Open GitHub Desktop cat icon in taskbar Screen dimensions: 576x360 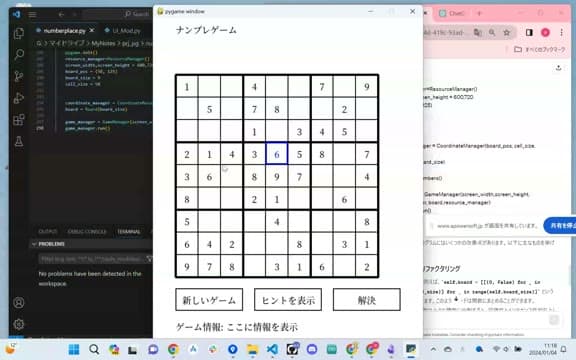292,349
